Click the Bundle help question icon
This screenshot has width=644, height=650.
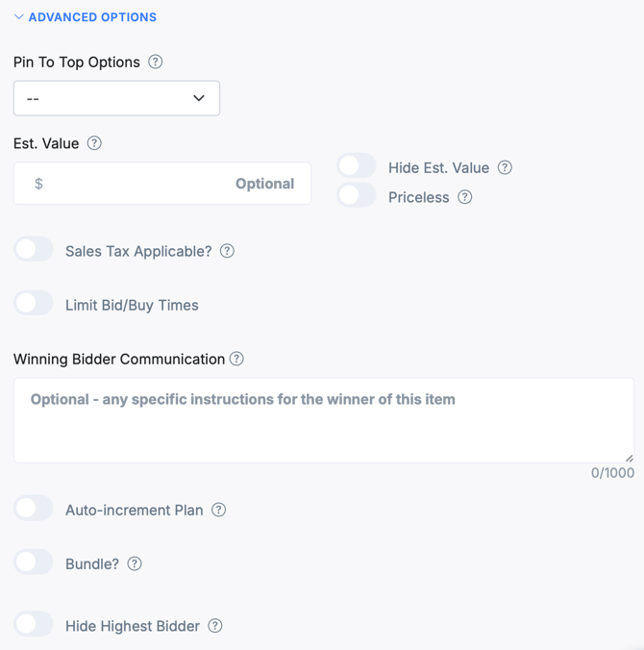click(135, 563)
